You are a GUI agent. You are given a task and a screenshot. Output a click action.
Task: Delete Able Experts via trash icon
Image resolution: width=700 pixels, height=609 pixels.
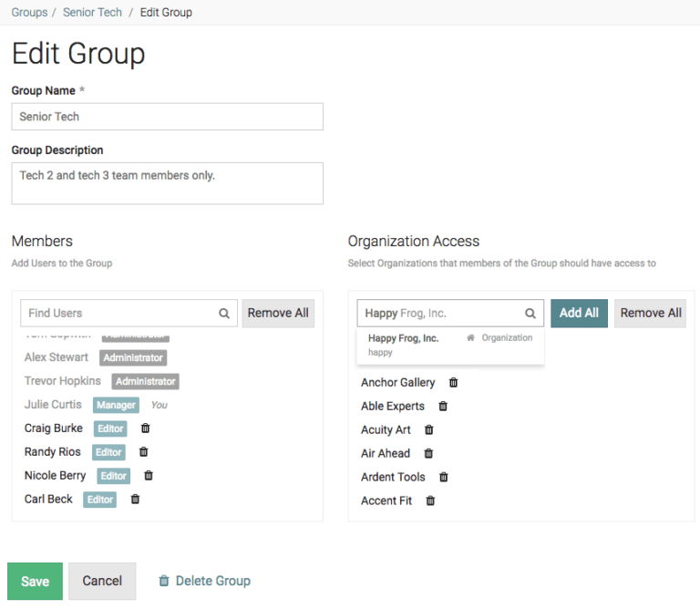(443, 407)
